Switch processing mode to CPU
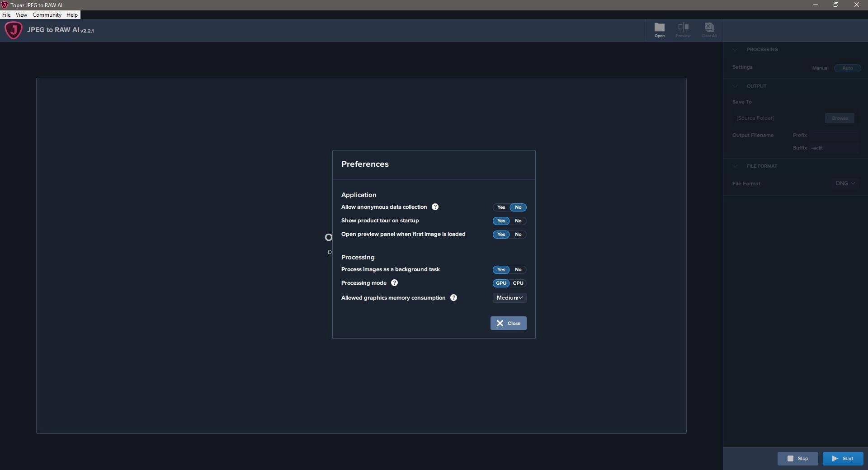Screen dimensions: 868x470 pos(518,283)
